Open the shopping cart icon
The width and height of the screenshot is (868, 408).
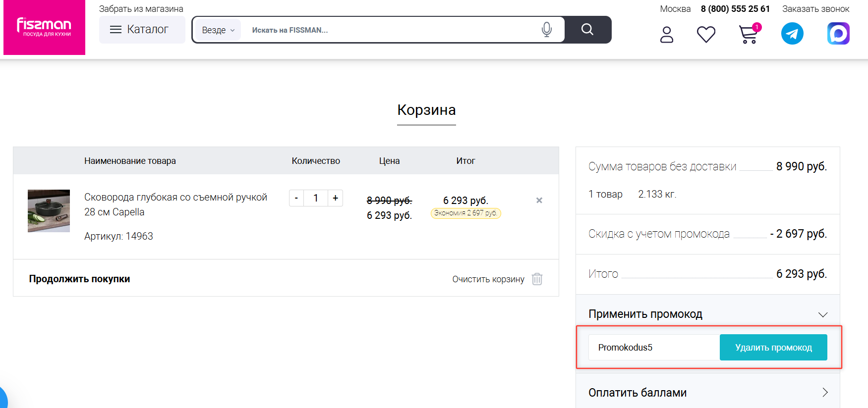click(749, 34)
